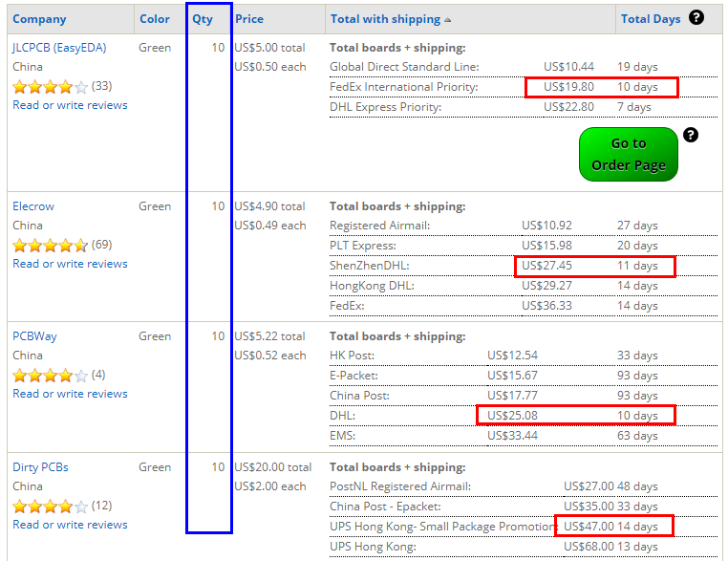Read or write reviews for Dirty PCBs

(70, 525)
